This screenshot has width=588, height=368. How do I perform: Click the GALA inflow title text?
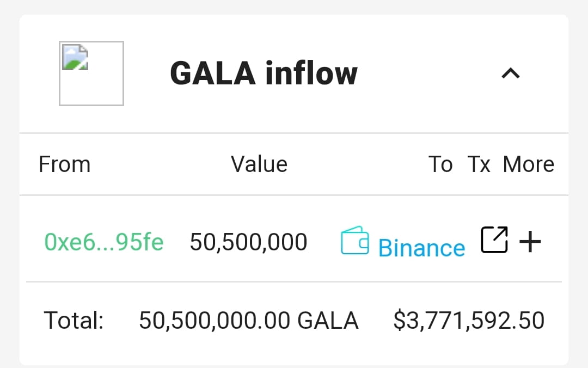264,72
